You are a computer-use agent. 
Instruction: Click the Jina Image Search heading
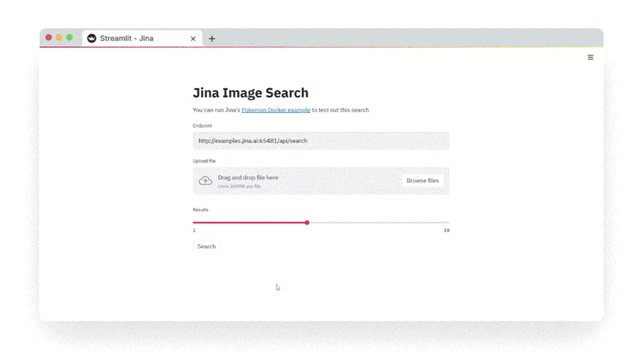tap(251, 93)
